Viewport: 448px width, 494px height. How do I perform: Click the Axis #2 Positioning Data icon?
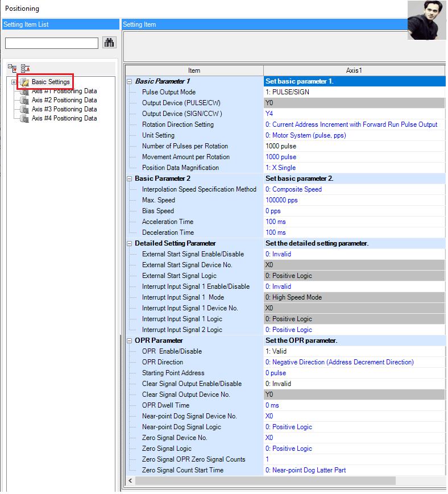[x=24, y=101]
